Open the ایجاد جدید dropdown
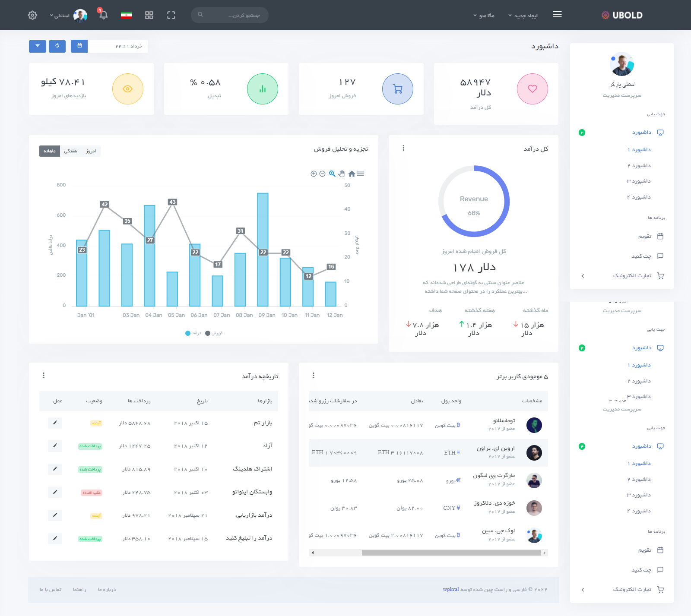Viewport: 691px width, 616px height. (x=523, y=16)
